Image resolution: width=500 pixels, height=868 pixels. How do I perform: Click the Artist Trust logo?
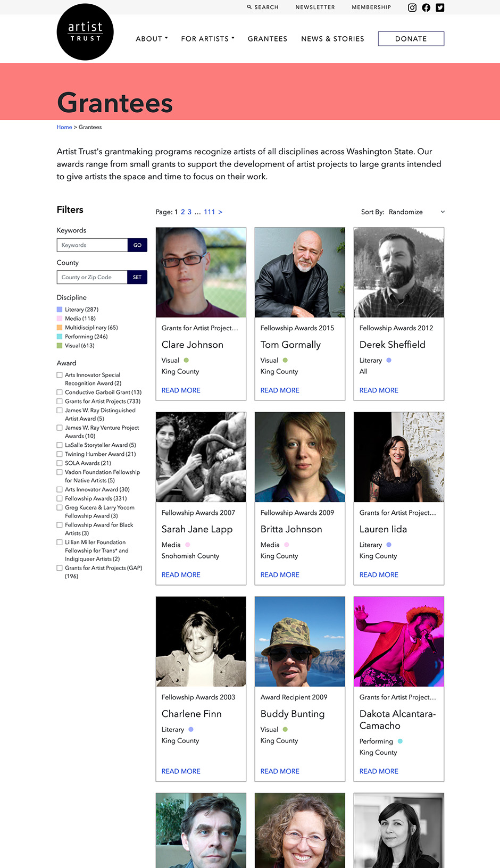click(85, 32)
